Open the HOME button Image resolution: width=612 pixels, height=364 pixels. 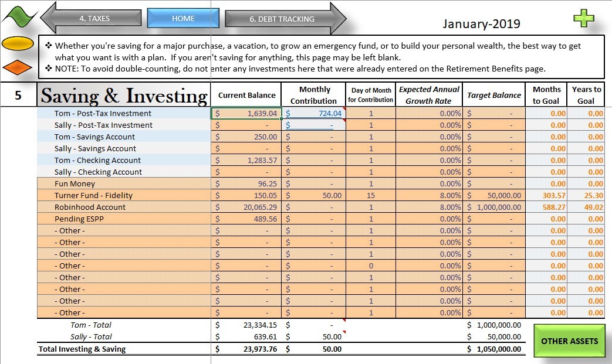tap(183, 18)
